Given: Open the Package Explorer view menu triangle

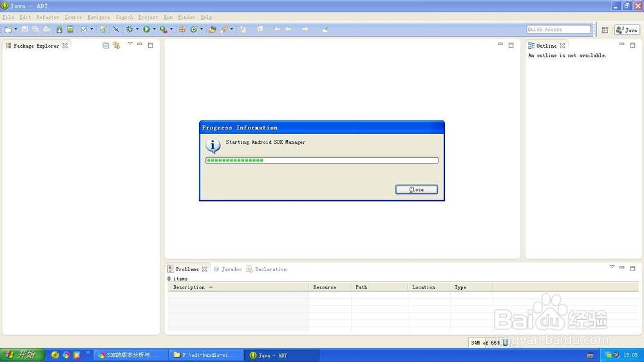Looking at the screenshot, I should (x=130, y=43).
